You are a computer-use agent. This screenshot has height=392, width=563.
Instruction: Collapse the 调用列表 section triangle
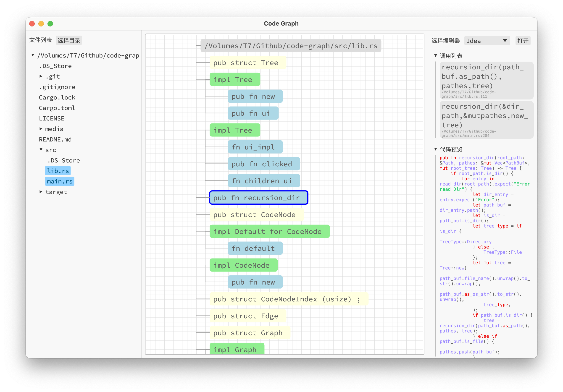coord(435,56)
